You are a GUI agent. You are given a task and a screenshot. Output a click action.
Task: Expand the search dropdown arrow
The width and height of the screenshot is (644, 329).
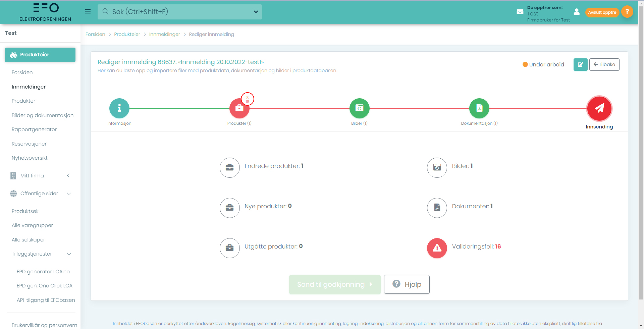point(256,12)
